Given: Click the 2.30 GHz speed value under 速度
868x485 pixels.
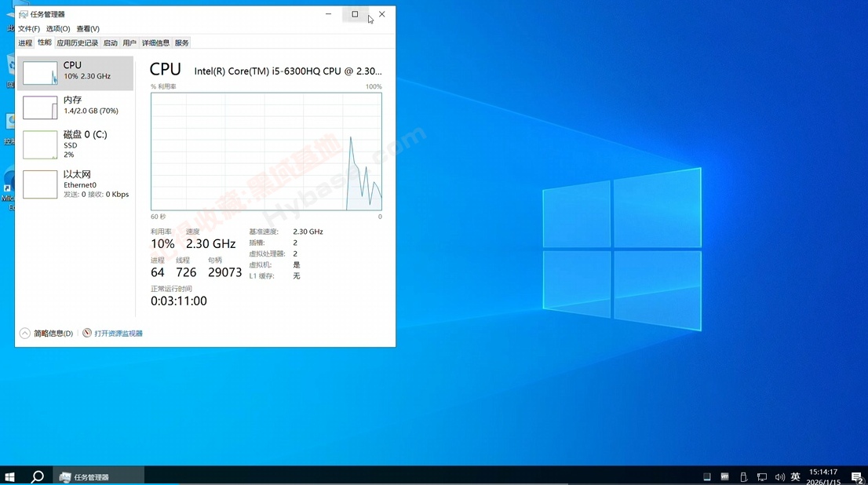Looking at the screenshot, I should pyautogui.click(x=211, y=243).
